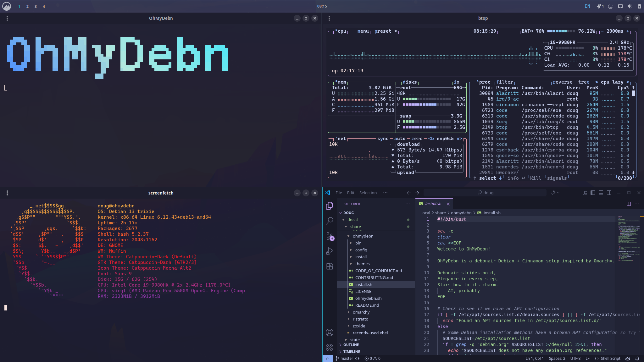
Task: Click the notifications bell in status bar
Action: 637,359
